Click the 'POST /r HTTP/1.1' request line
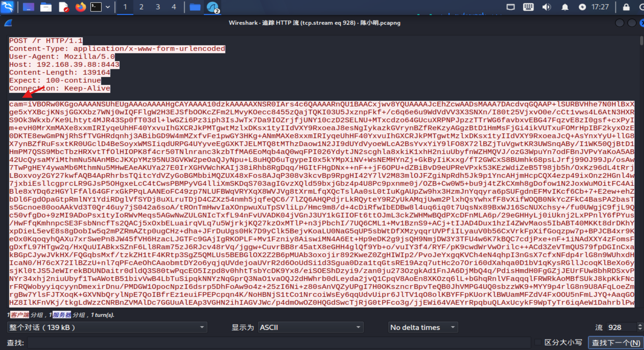This screenshot has width=644, height=350. point(46,41)
